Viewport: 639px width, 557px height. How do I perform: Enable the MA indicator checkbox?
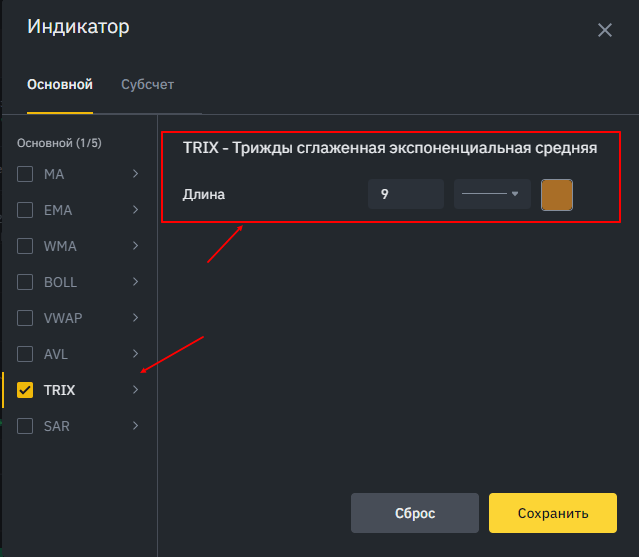(26, 175)
